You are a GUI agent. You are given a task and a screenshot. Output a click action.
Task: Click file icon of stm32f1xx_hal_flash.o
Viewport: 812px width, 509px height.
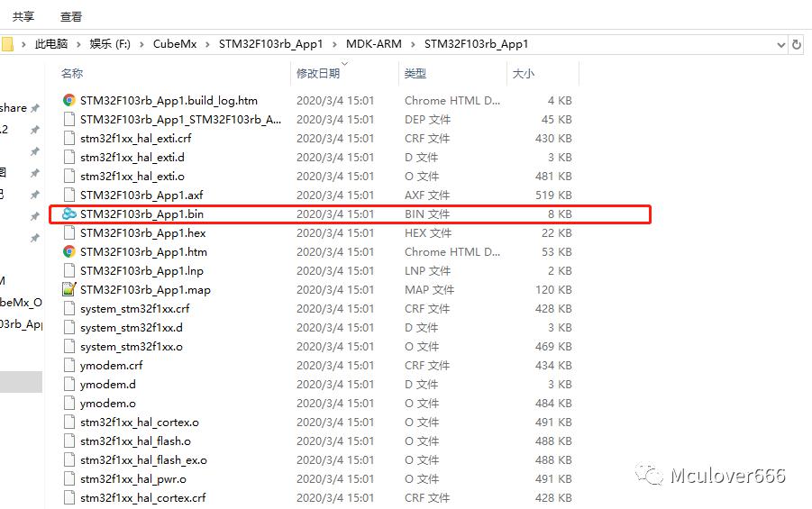coord(68,441)
